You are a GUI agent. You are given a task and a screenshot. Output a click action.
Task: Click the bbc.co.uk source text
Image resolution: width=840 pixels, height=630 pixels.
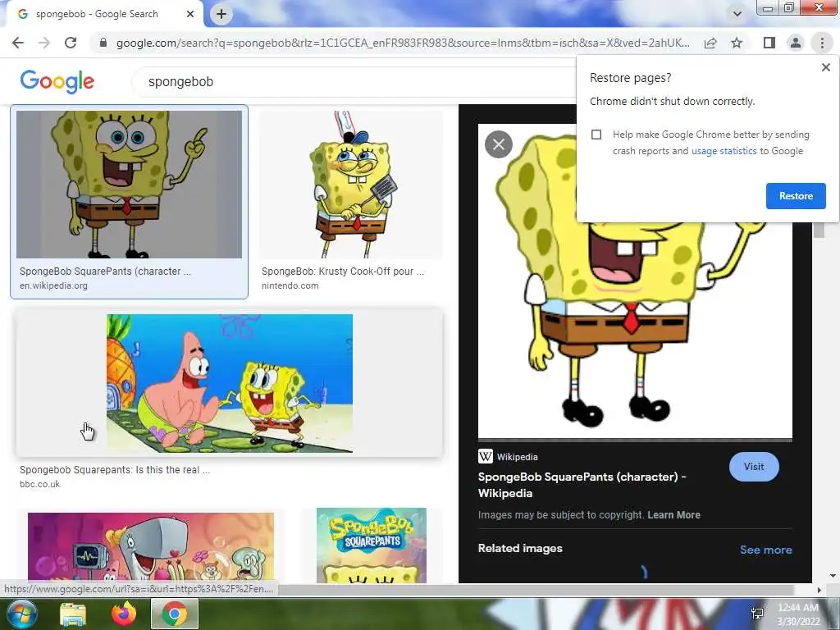click(39, 484)
